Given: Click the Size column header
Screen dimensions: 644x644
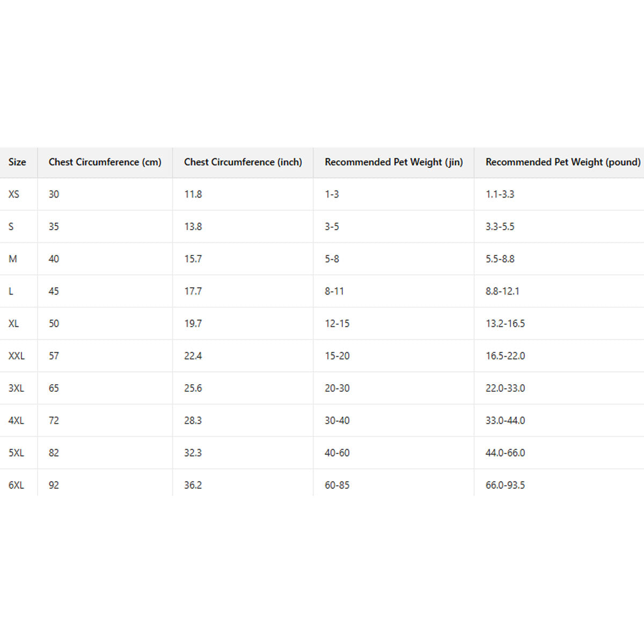Looking at the screenshot, I should (17, 162).
